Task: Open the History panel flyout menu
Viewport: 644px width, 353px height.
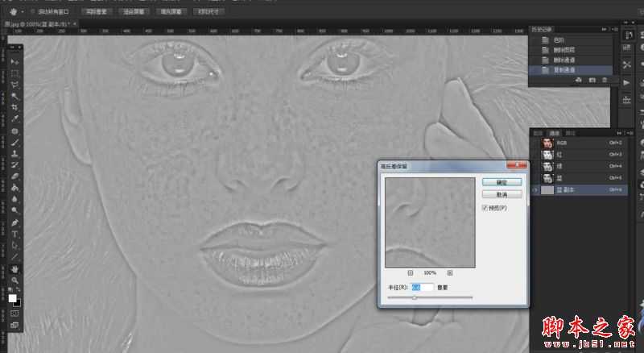Action: pyautogui.click(x=614, y=30)
